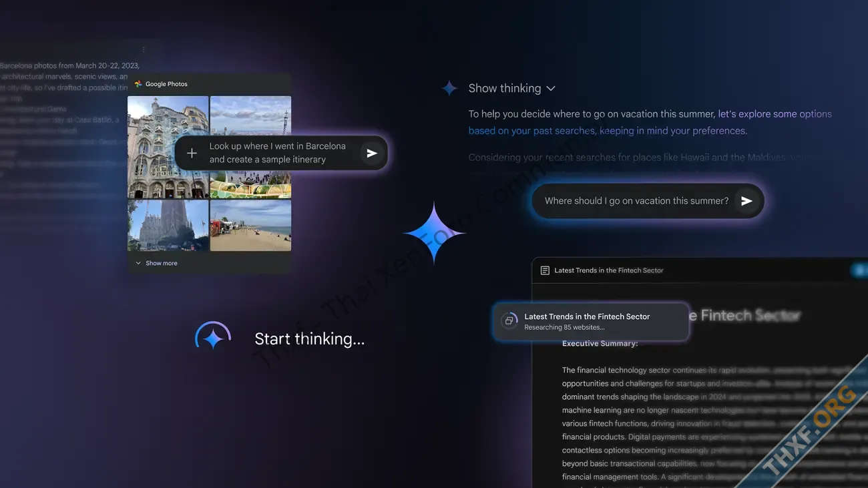Expand the Show thinking chevron
Screen dimensions: 868x488
click(551, 88)
